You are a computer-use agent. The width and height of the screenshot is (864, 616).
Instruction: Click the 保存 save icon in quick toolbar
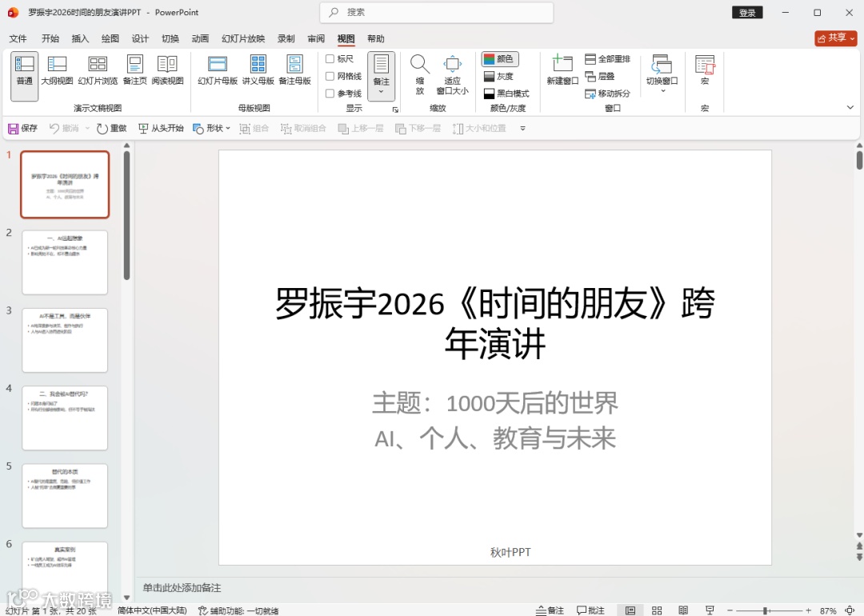tap(22, 128)
